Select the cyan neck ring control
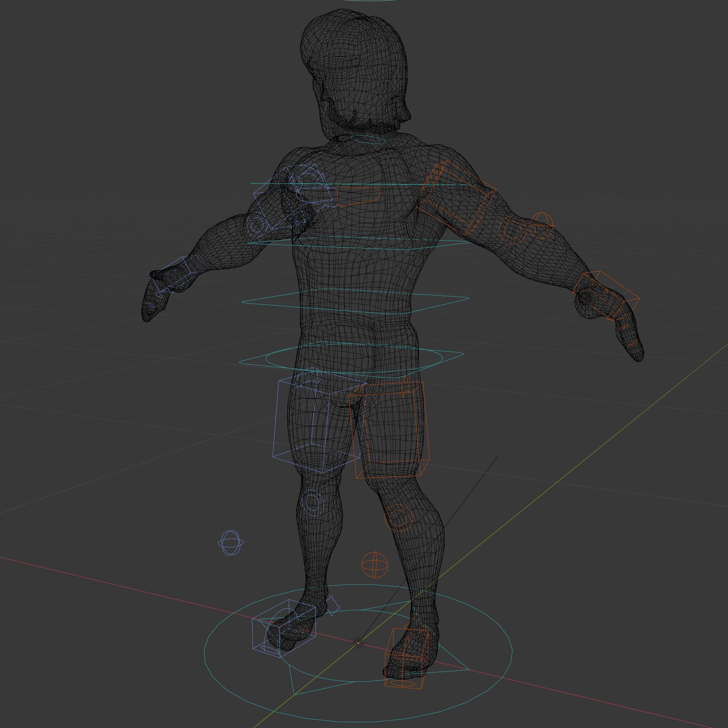728x728 pixels. [368, 140]
